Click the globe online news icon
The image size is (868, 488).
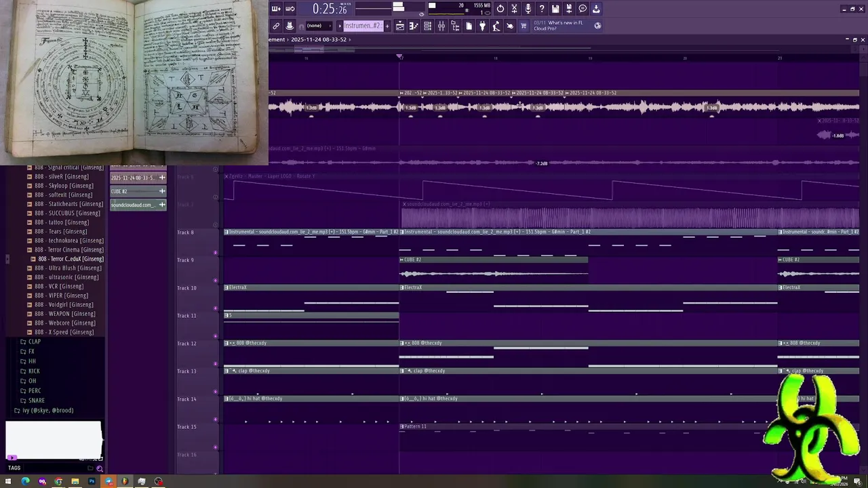coord(597,26)
